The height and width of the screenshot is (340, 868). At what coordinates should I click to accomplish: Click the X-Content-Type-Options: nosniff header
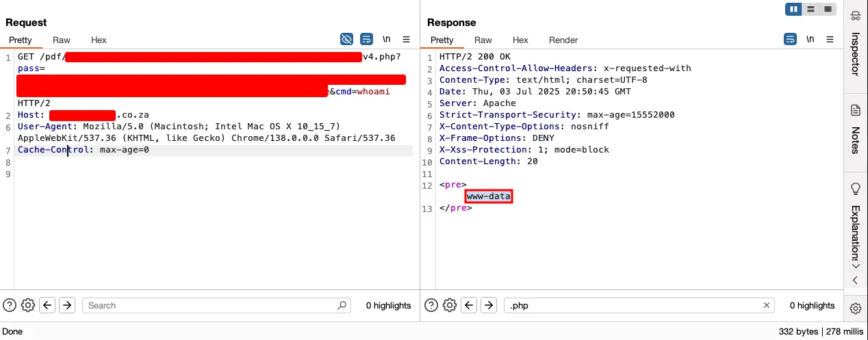click(524, 127)
